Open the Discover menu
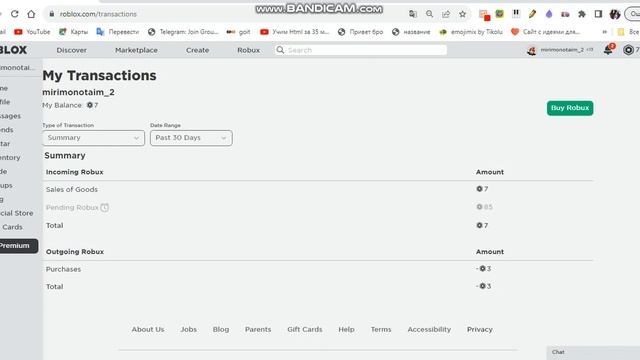 pyautogui.click(x=71, y=50)
